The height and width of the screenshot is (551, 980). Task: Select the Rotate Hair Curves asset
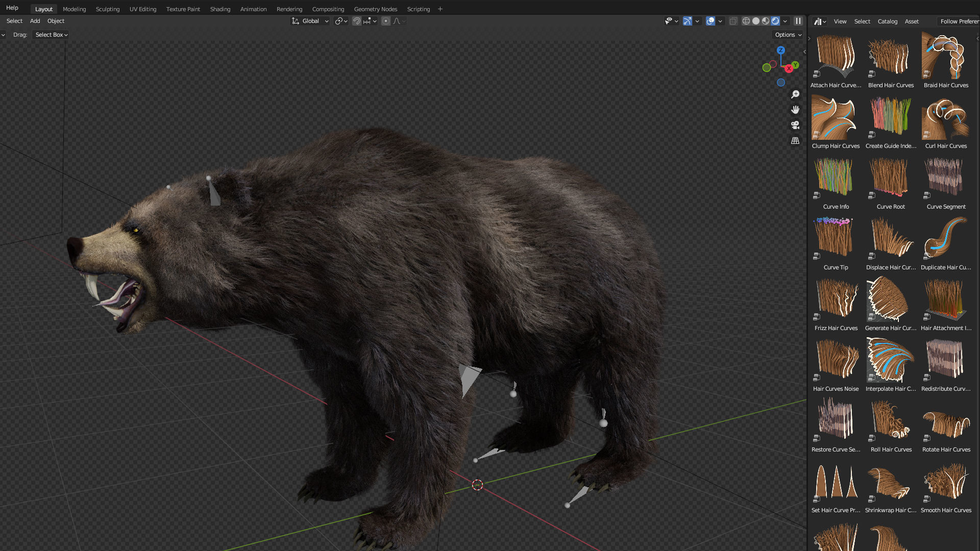946,424
